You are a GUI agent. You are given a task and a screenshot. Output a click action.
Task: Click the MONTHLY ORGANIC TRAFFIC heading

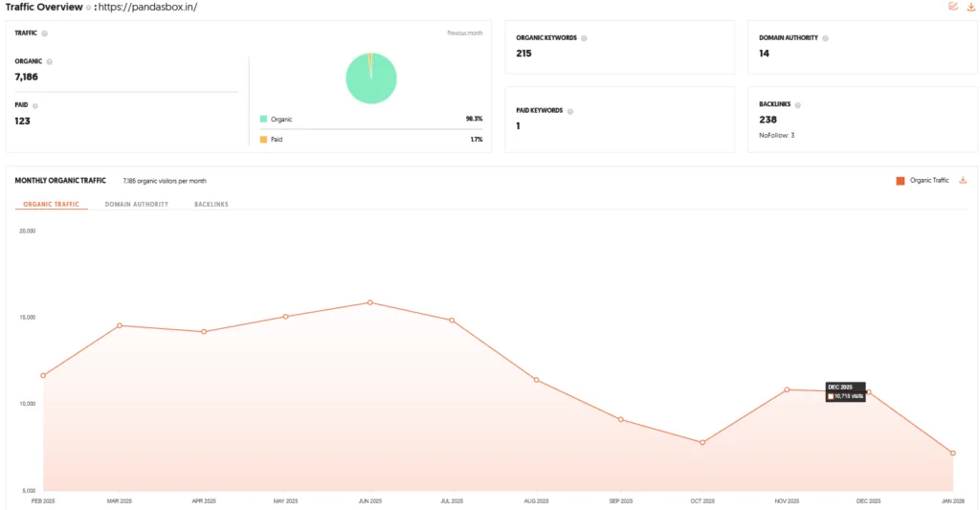60,181
